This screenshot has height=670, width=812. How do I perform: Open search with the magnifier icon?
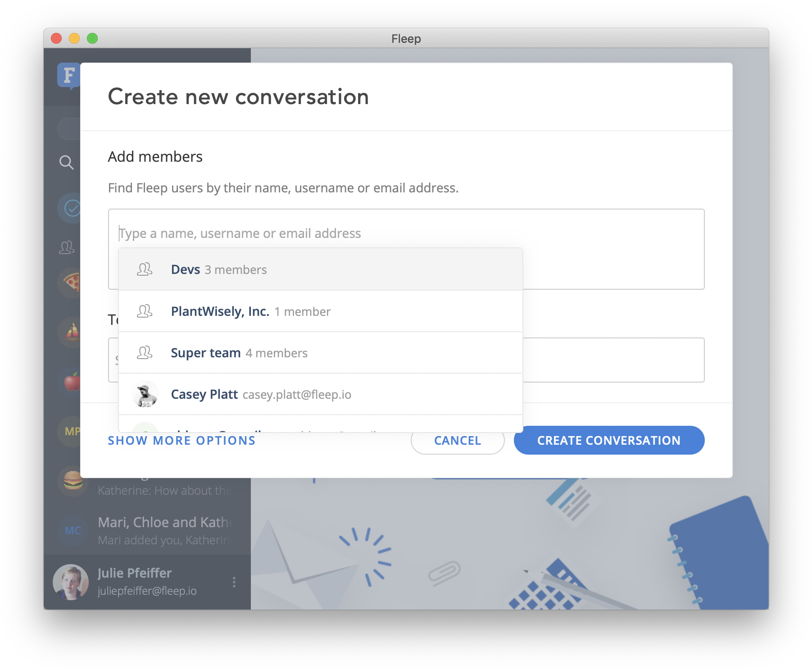coord(66,162)
